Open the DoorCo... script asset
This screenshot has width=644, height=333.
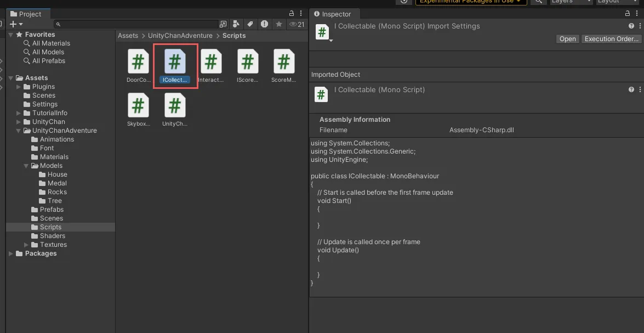(x=138, y=62)
